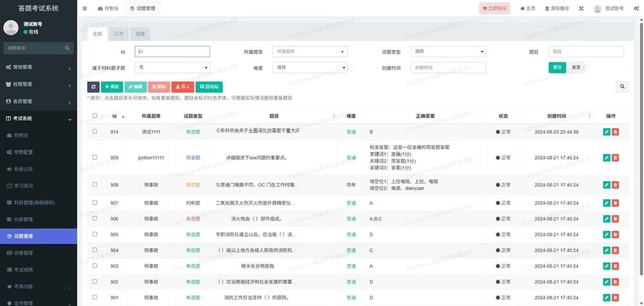Viewport: 644px width, 306px height.
Task: Click red trash icon for row 902
Action: click(x=615, y=282)
